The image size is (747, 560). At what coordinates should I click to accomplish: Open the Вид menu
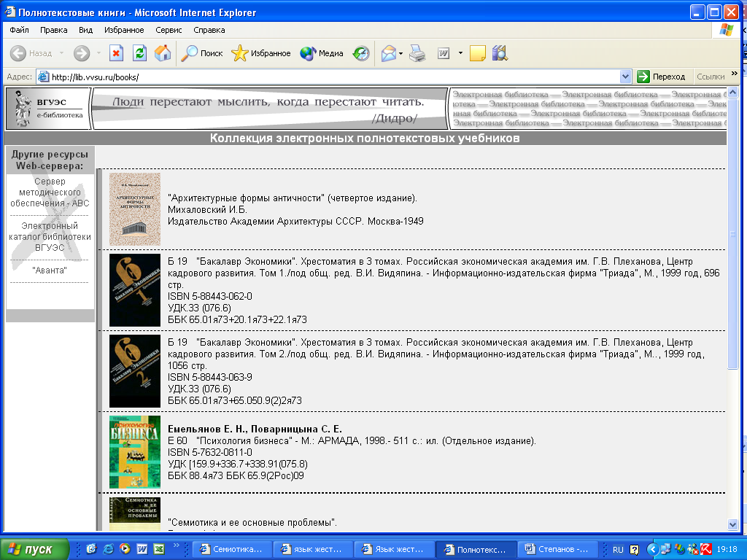pos(86,30)
